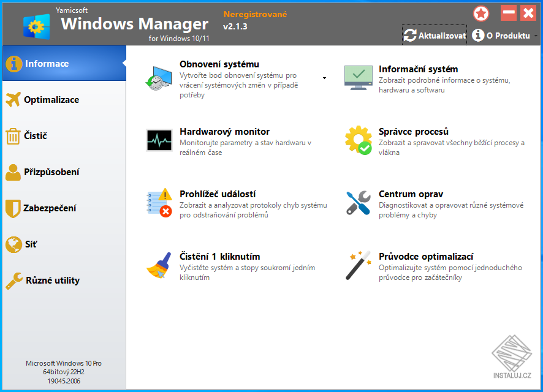543x392 pixels.
Task: Click the Síť globe icon
Action: click(14, 244)
